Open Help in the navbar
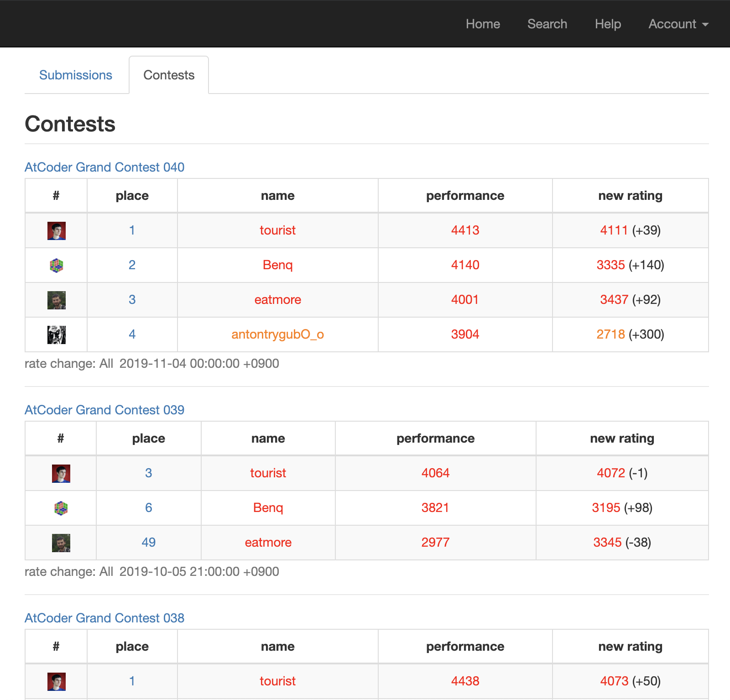Viewport: 730px width, 700px height. [x=608, y=24]
